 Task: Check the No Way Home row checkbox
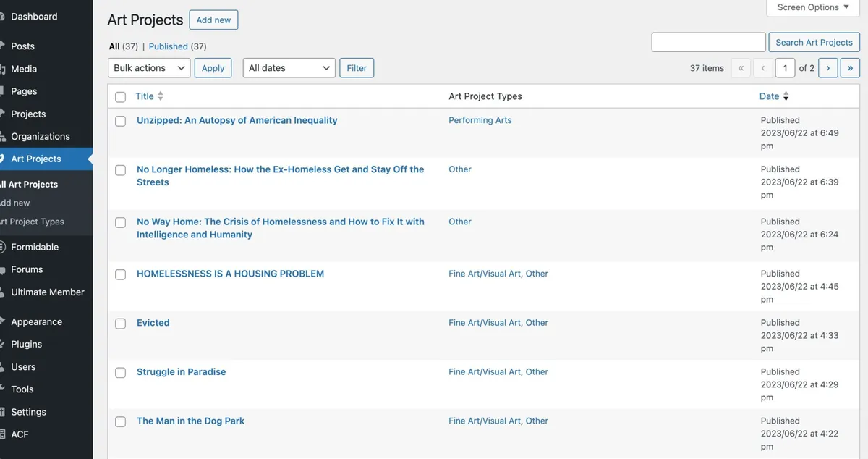[121, 222]
